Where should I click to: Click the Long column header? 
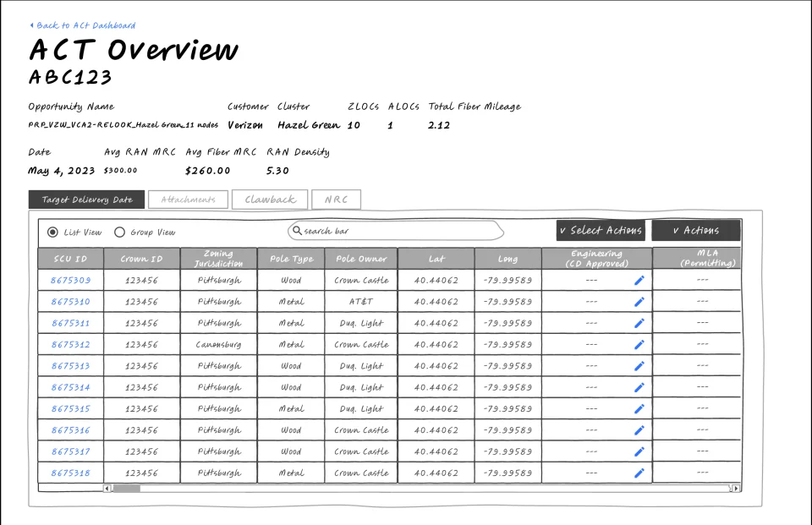click(508, 259)
